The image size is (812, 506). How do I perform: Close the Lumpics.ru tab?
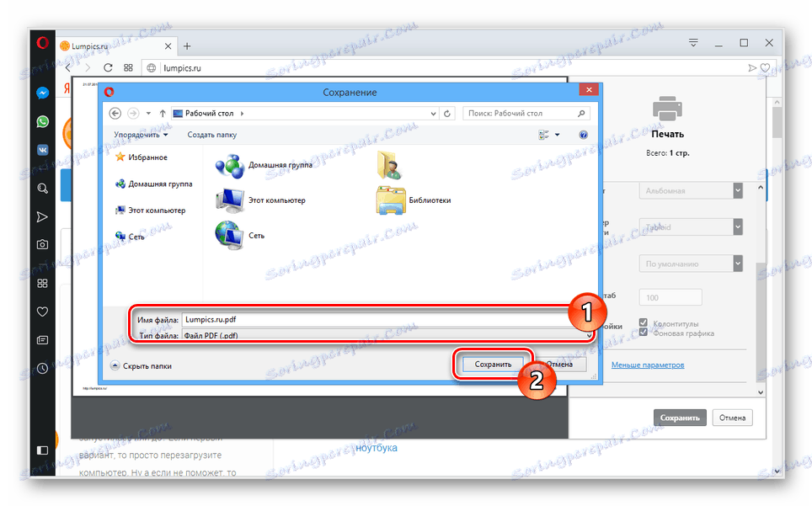click(x=168, y=46)
